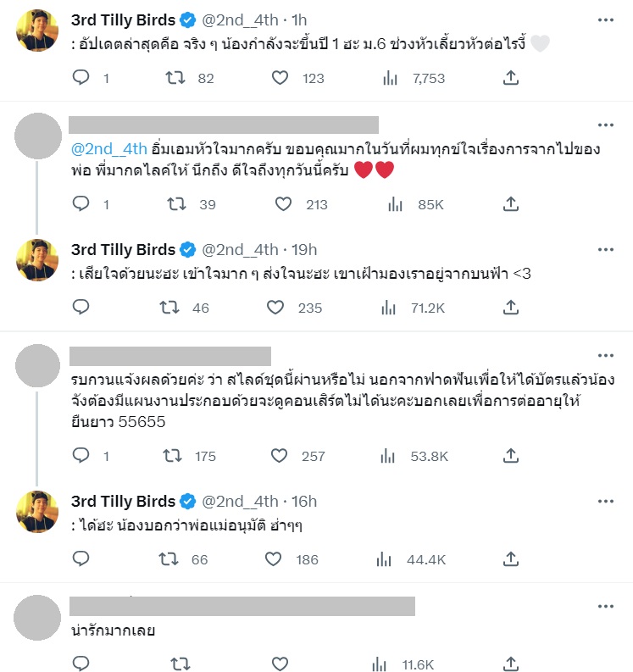633x672 pixels.
Task: Open more options on the 16h tweet
Action: point(605,501)
